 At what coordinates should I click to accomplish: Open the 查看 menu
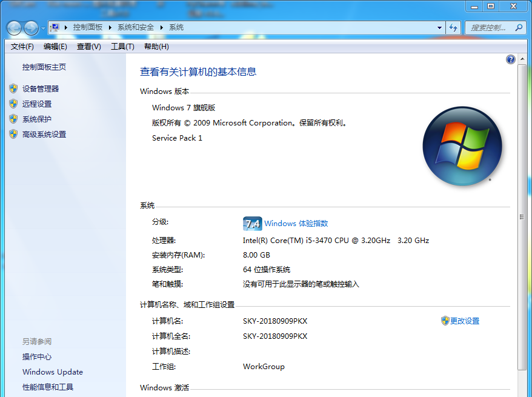[88, 46]
